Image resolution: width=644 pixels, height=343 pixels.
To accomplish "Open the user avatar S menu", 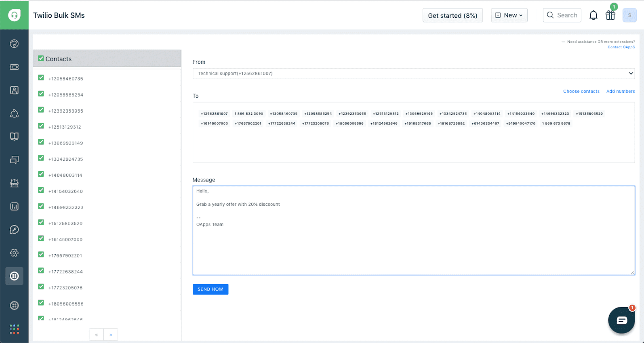I will [629, 15].
